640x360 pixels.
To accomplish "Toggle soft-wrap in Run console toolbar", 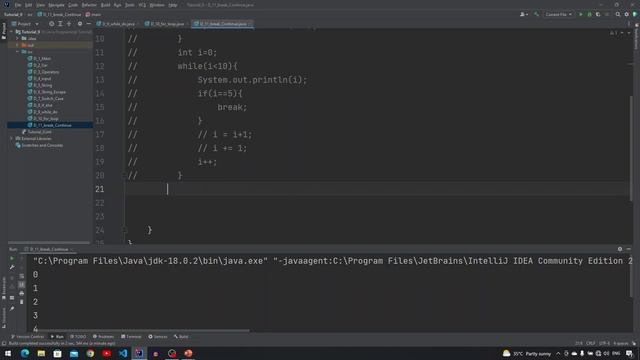I will (22, 276).
